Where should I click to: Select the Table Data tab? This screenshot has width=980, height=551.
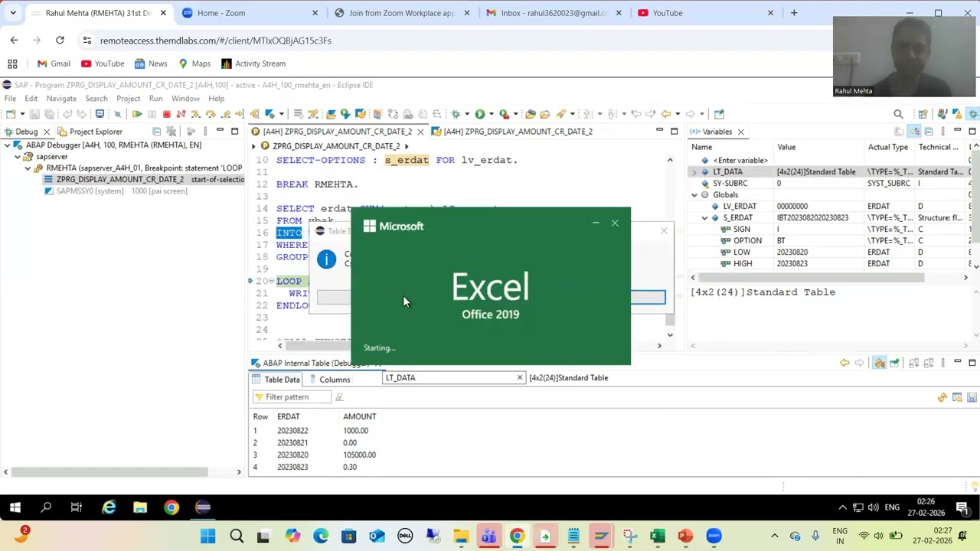277,380
